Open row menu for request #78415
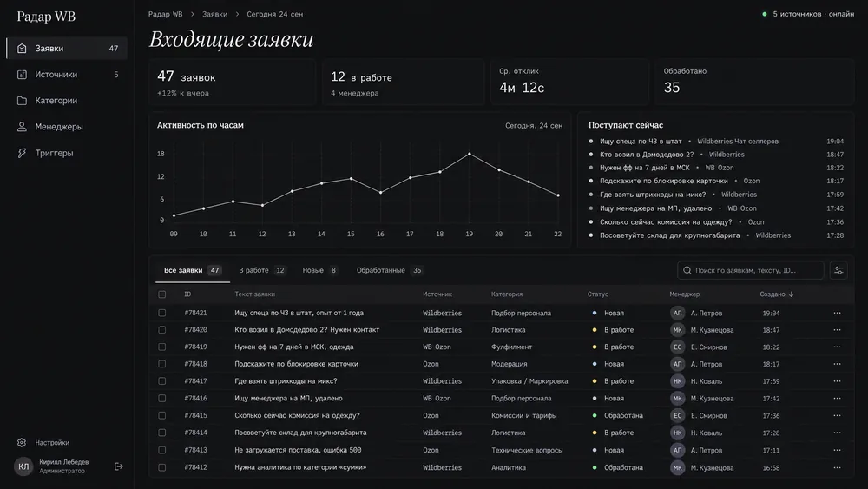This screenshot has width=868, height=489. pyautogui.click(x=837, y=415)
